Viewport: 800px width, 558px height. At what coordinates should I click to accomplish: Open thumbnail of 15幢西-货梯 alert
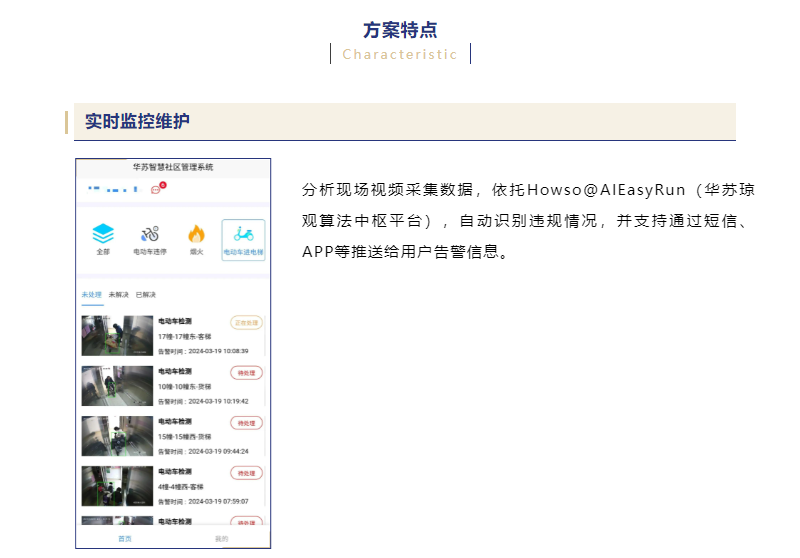click(x=117, y=436)
